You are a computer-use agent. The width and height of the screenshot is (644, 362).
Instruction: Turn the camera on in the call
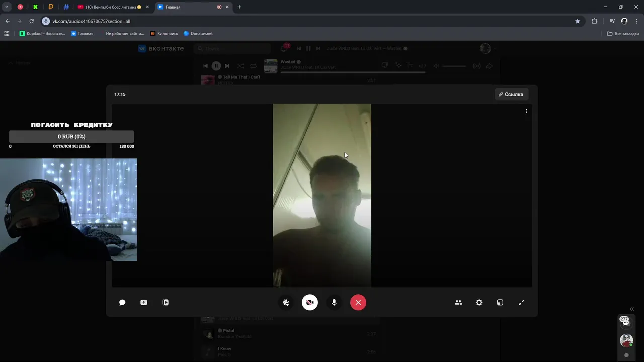point(310,302)
